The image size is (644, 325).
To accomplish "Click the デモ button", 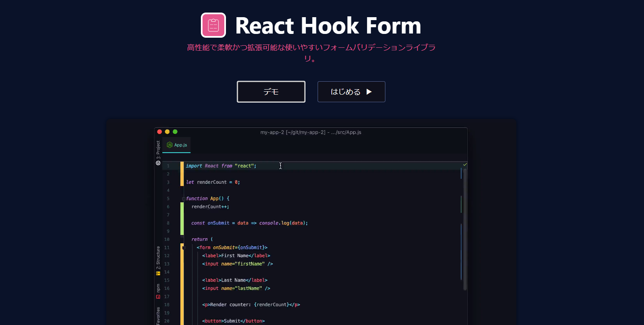I will point(271,91).
